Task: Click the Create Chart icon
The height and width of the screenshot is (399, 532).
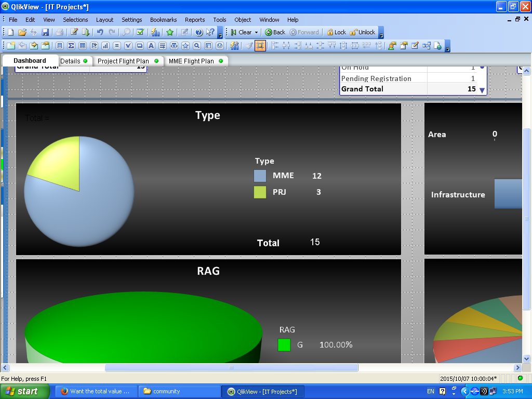Action: pos(105,46)
